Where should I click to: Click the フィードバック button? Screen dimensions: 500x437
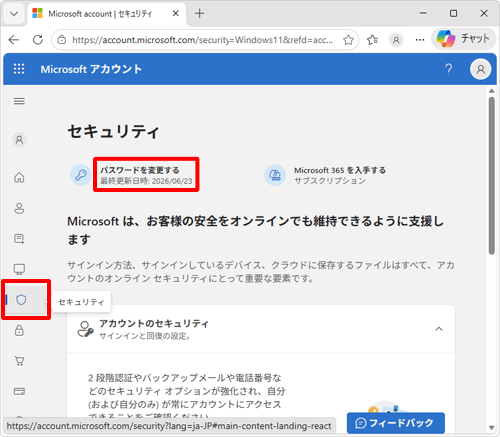tap(396, 423)
